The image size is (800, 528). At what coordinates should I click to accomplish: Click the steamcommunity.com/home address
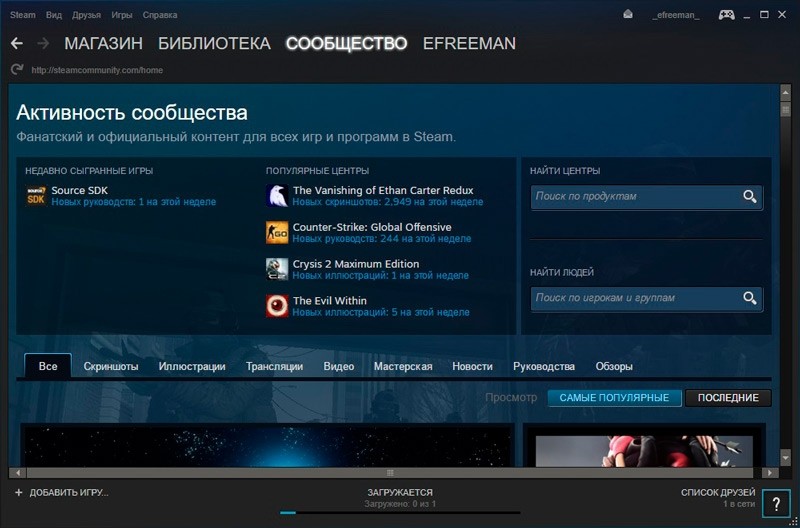point(97,70)
